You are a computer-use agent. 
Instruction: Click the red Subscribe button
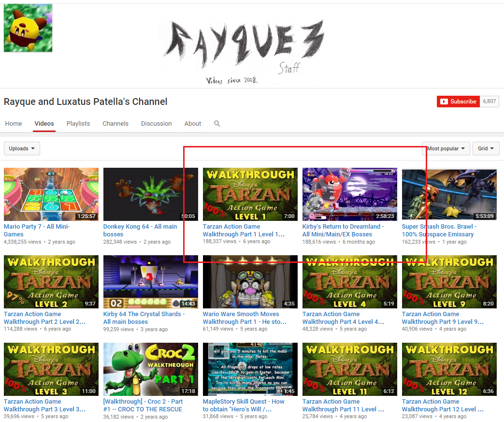[458, 102]
